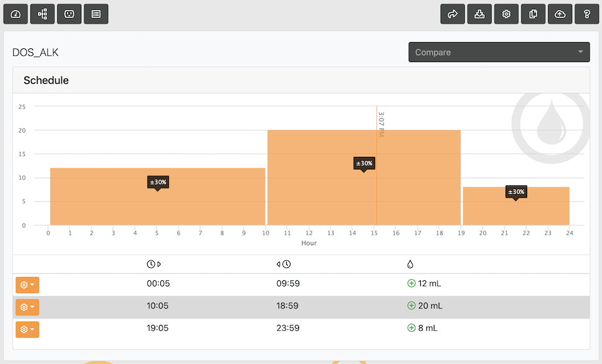This screenshot has height=364, width=602.
Task: Open the dashboard gauge view
Action: pyautogui.click(x=16, y=14)
